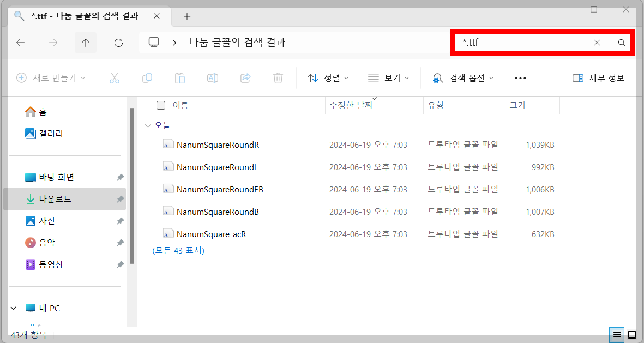Open the 보기 view dropdown
This screenshot has height=343, width=644.
388,77
